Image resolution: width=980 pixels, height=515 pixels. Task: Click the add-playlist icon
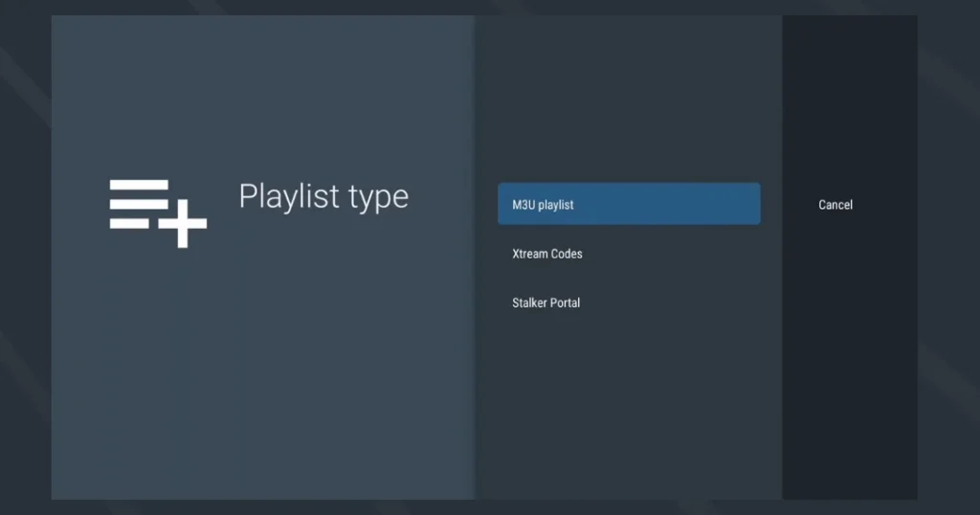(x=158, y=213)
